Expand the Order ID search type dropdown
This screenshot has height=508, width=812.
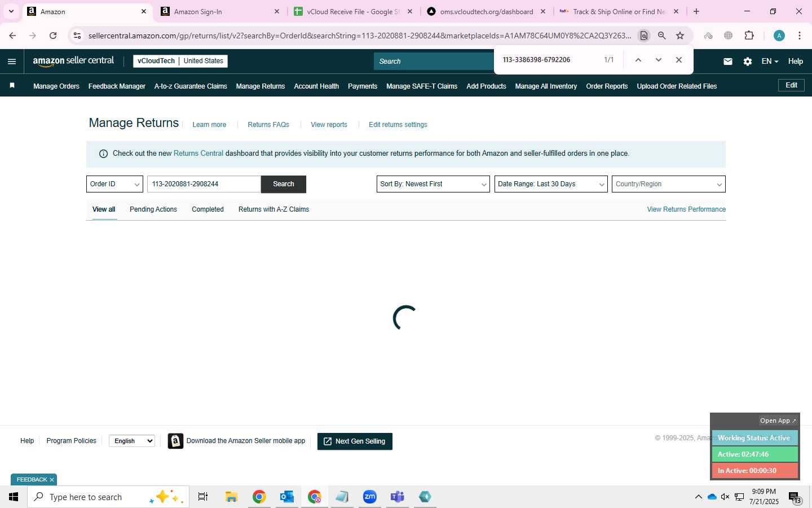(x=114, y=184)
